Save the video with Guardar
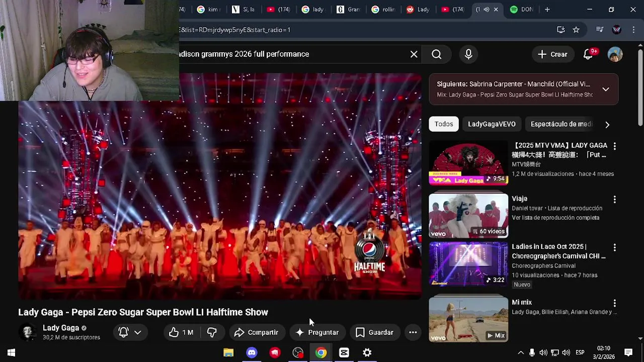 (374, 332)
